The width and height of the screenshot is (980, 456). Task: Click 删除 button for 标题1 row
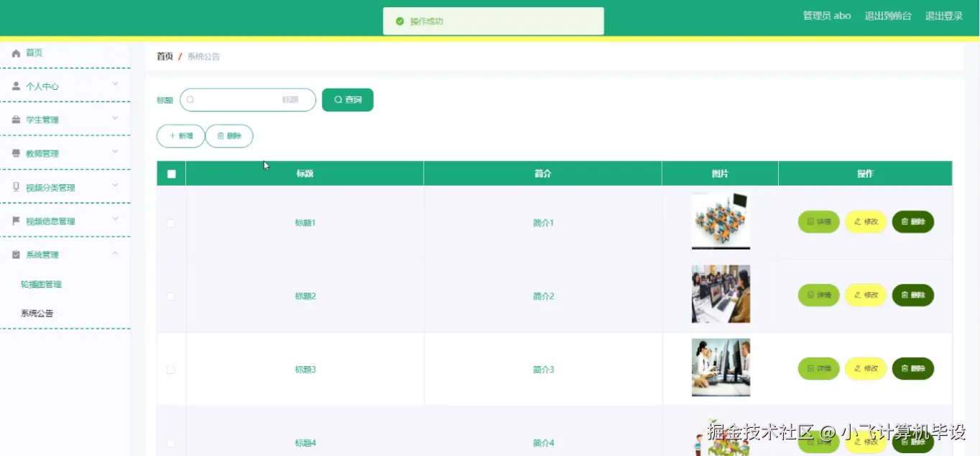(913, 222)
